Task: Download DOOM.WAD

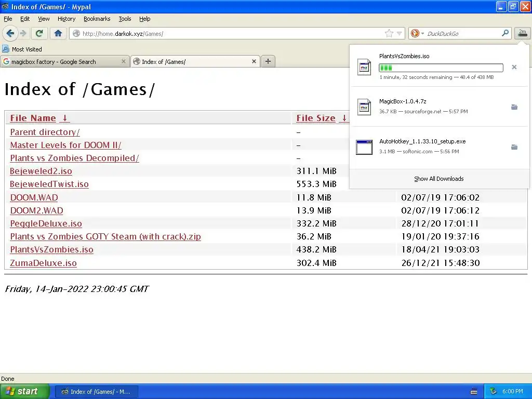Action: (34, 197)
